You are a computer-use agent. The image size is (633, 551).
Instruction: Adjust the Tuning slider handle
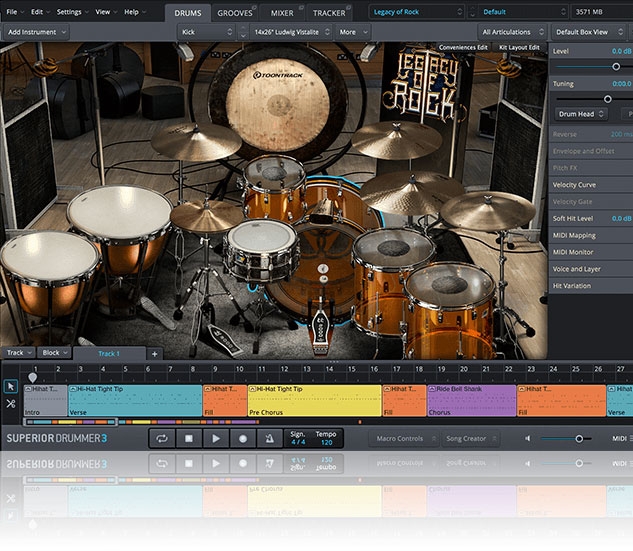tap(607, 98)
